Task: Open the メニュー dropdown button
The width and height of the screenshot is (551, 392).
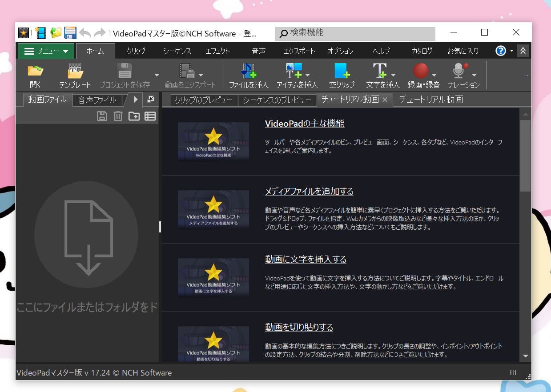Action: click(46, 51)
